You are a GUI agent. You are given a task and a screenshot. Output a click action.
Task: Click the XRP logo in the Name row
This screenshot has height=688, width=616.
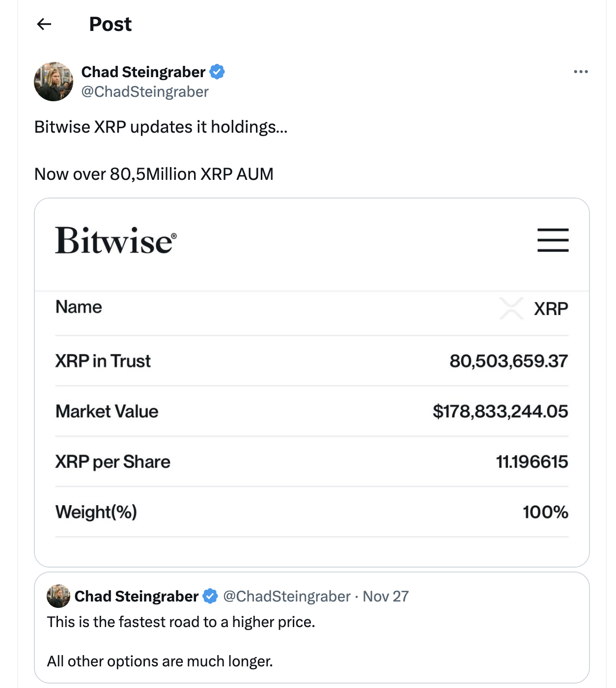click(x=511, y=309)
